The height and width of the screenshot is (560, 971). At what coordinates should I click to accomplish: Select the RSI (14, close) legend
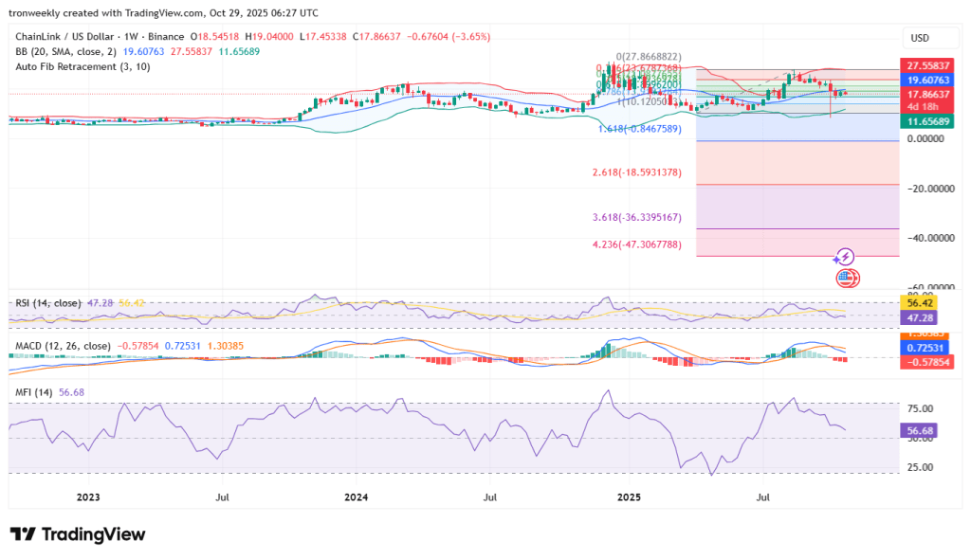pyautogui.click(x=47, y=302)
